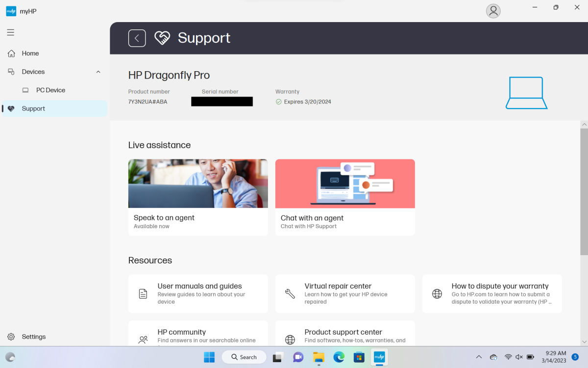The height and width of the screenshot is (368, 588).
Task: Click the muted speaker tray icon
Action: (x=519, y=357)
